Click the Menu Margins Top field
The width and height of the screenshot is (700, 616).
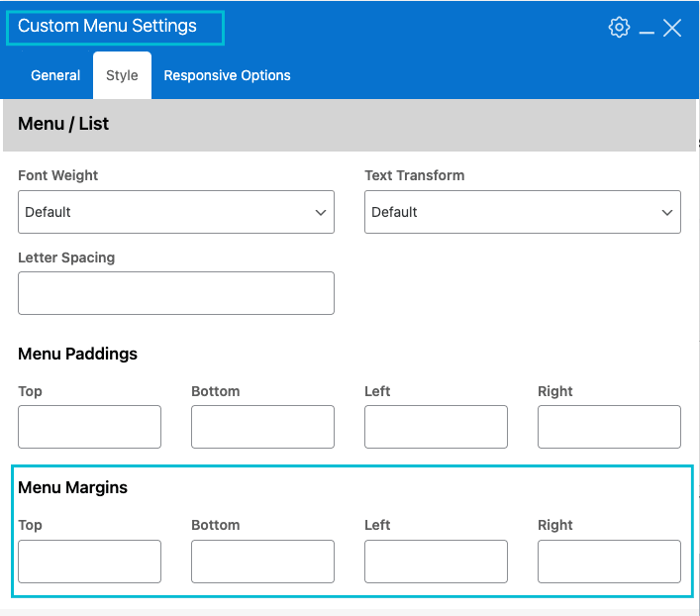pyautogui.click(x=89, y=561)
